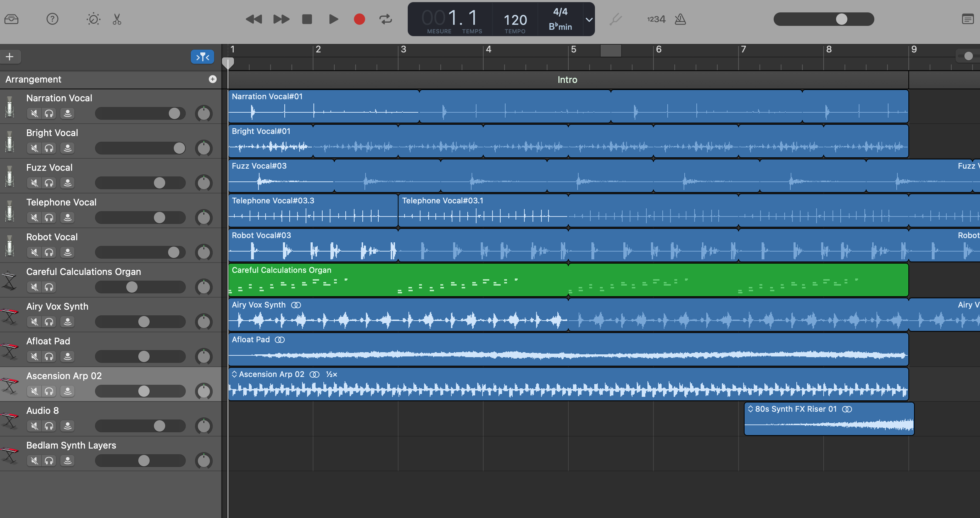Mute the Narration Vocal track

[x=34, y=113]
